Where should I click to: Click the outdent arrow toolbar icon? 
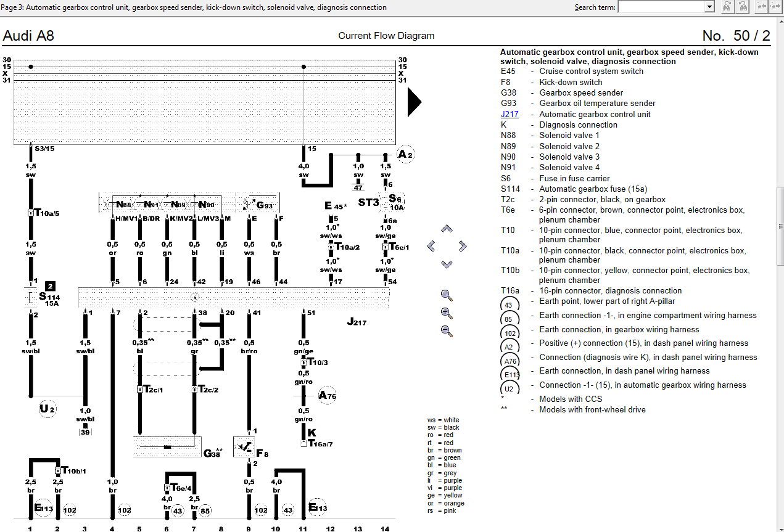tap(762, 7)
